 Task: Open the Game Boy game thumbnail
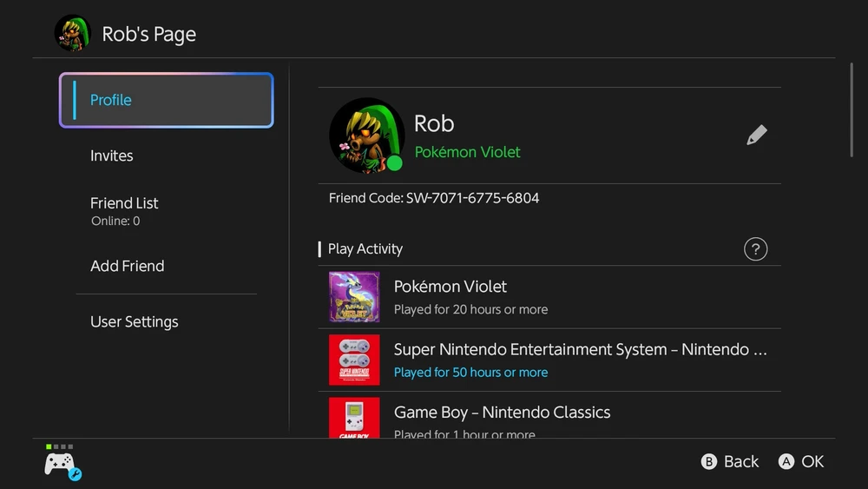354,418
